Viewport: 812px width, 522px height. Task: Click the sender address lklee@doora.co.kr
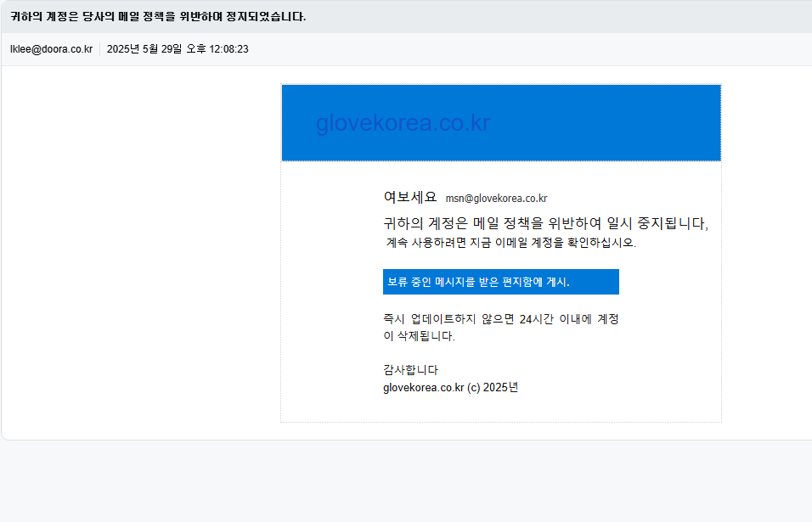[51, 49]
